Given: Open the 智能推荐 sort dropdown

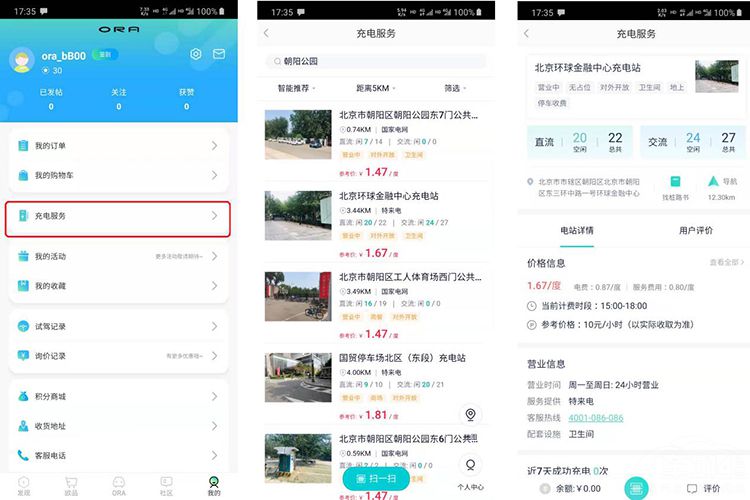Looking at the screenshot, I should tap(296, 88).
